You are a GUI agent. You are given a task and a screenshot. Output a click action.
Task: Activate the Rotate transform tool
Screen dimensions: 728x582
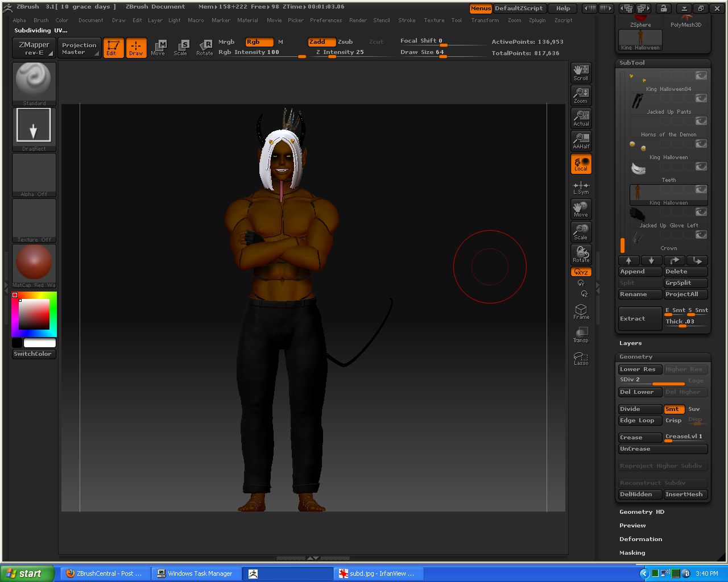coord(204,48)
